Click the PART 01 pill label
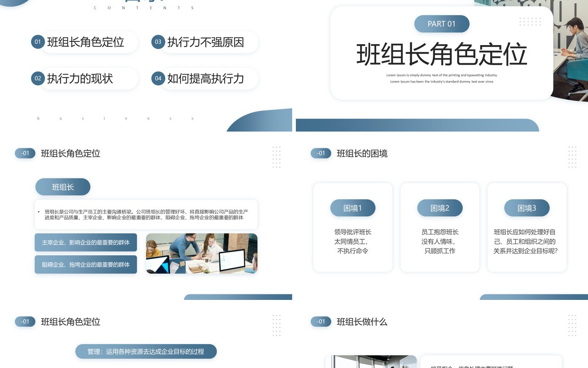Image resolution: width=588 pixels, height=368 pixels. click(x=442, y=24)
